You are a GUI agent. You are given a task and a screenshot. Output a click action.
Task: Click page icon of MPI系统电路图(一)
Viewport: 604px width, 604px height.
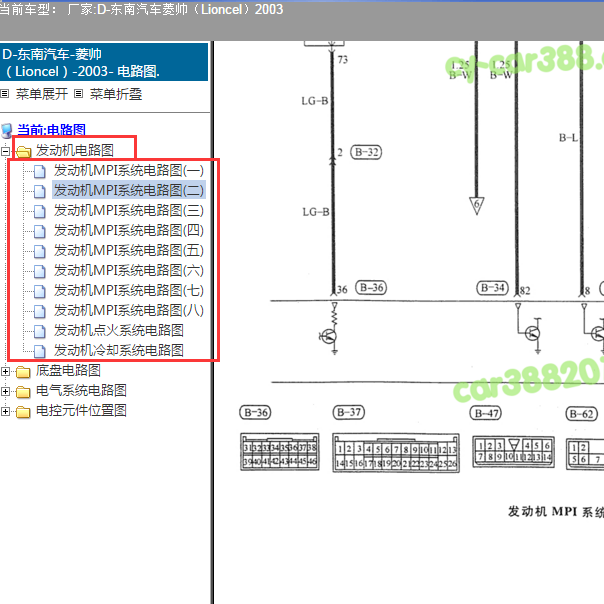point(39,171)
